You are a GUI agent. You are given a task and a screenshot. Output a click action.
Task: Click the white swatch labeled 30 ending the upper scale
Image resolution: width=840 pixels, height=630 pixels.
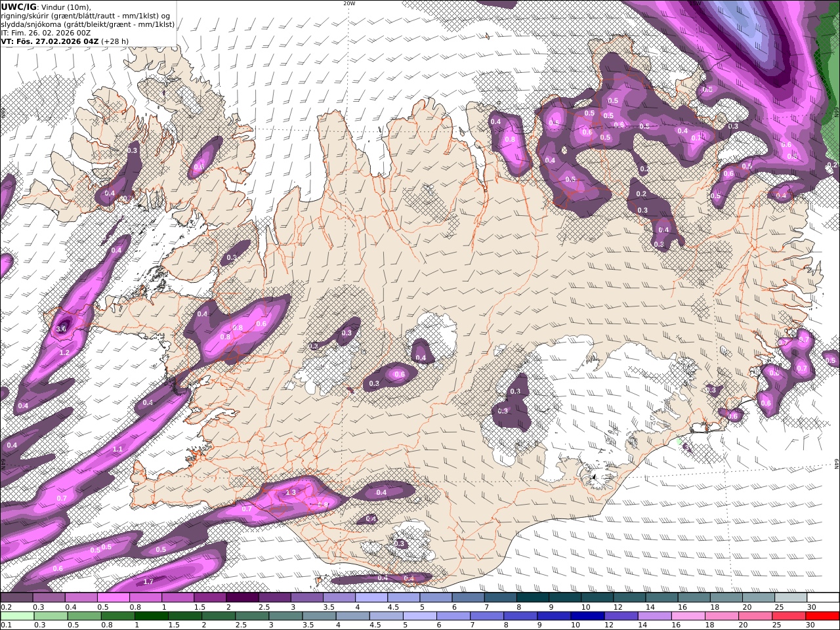[x=824, y=598]
